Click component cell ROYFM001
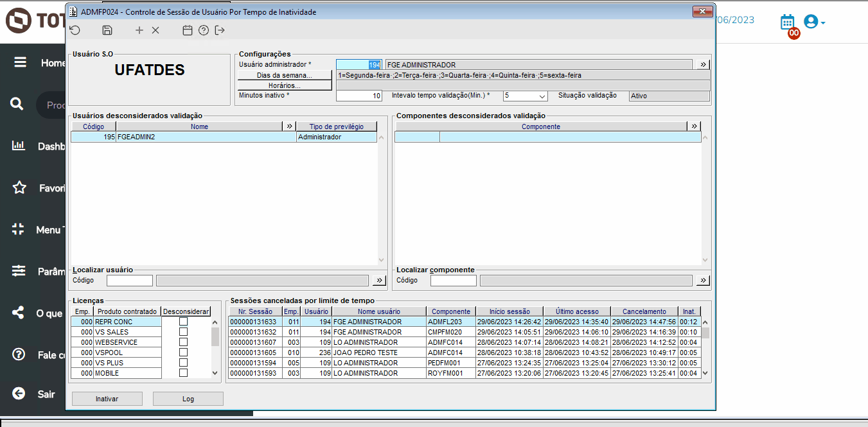 [451, 373]
